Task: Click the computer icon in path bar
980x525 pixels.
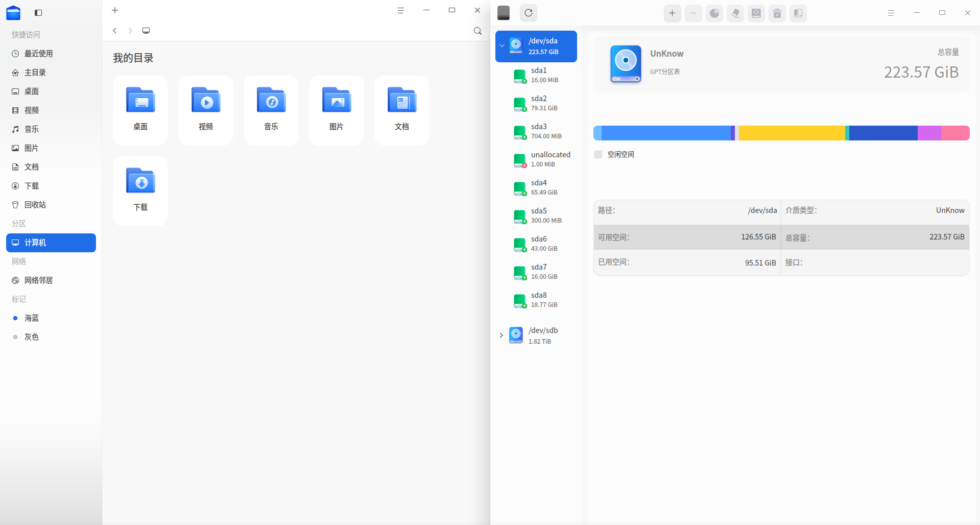Action: pyautogui.click(x=146, y=31)
